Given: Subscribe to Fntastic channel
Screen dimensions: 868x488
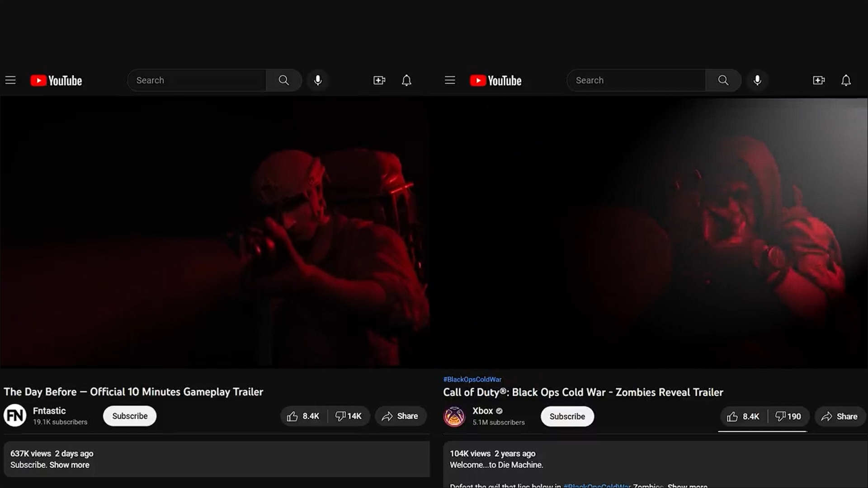Looking at the screenshot, I should pyautogui.click(x=129, y=416).
